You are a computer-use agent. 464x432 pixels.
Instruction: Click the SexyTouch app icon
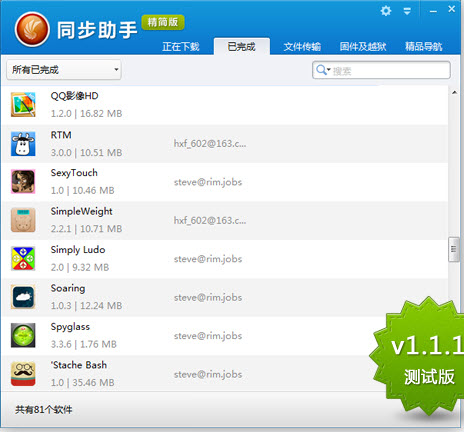[x=23, y=182]
